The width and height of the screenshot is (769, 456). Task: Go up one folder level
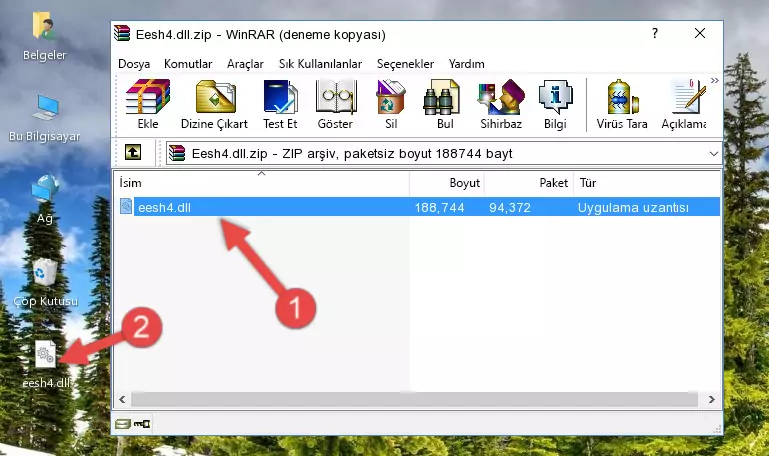pos(133,152)
